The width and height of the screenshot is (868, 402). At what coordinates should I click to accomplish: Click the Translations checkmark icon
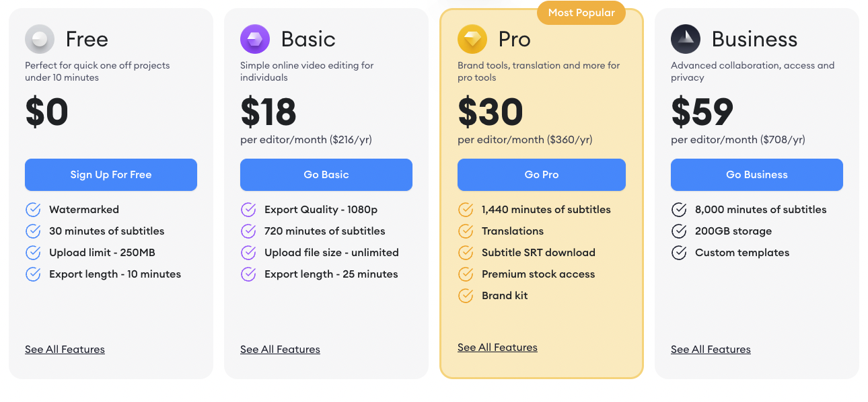[x=466, y=231]
